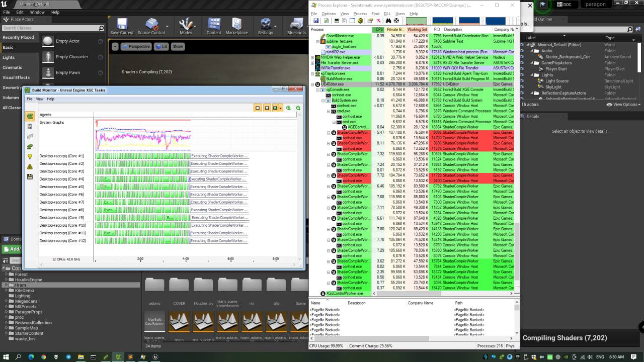Click Process Explorer refresh toolbar icon

coord(326,21)
